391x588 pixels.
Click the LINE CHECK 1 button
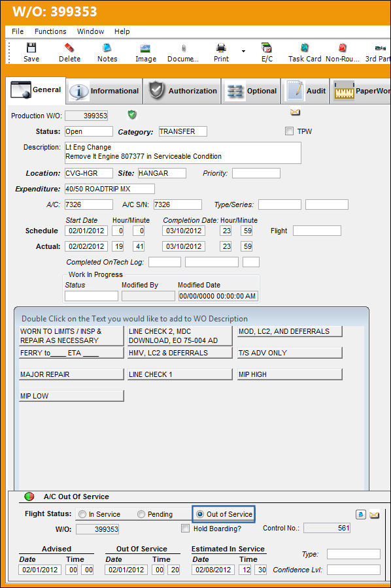pyautogui.click(x=180, y=374)
